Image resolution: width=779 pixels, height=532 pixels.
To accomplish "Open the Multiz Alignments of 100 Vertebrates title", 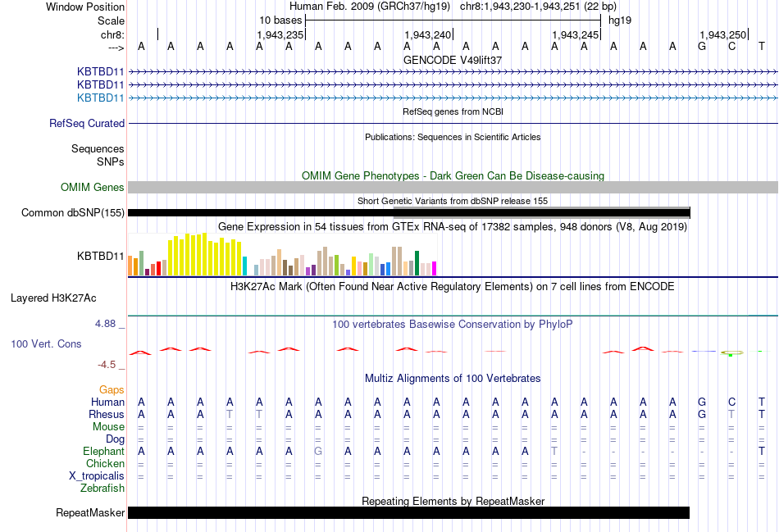I will (453, 379).
